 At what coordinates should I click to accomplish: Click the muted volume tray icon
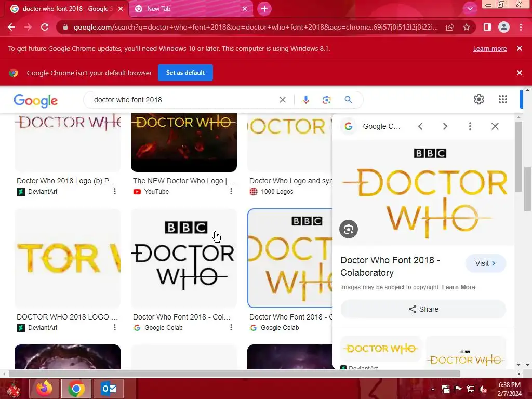point(483,389)
